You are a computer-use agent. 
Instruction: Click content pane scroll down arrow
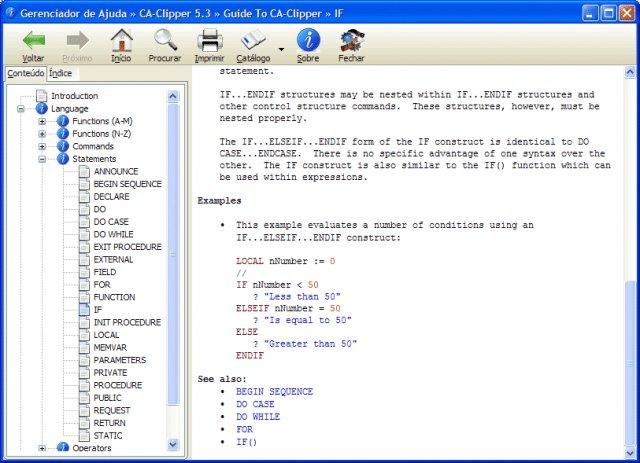(x=630, y=452)
